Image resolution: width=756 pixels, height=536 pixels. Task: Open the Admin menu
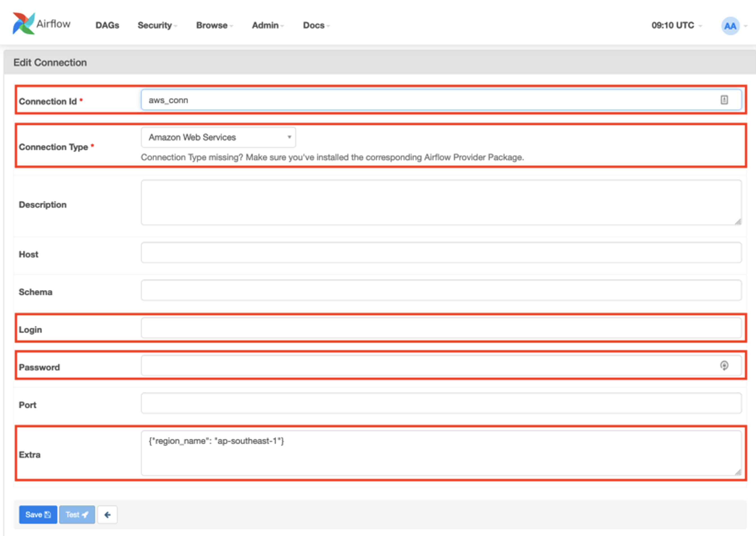(x=268, y=26)
